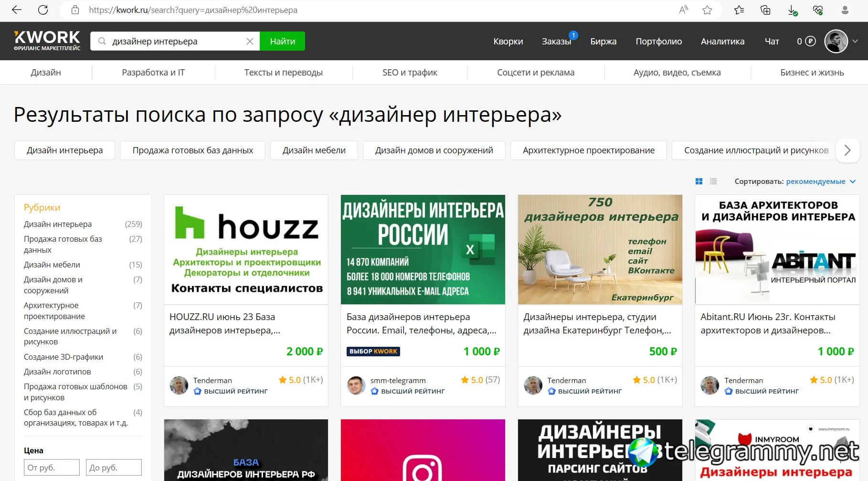Select the Дизайн интерьера filter chip
Image resolution: width=868 pixels, height=481 pixels.
point(64,150)
